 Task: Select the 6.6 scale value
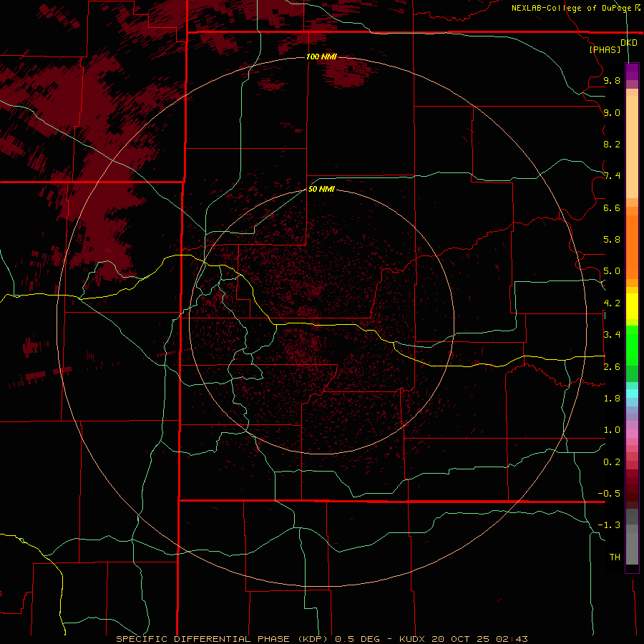pos(612,208)
